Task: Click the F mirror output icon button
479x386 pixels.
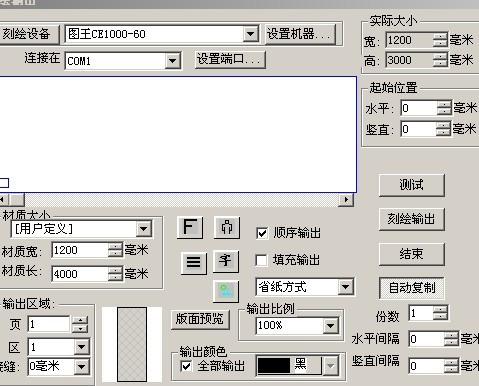Action: [190, 228]
